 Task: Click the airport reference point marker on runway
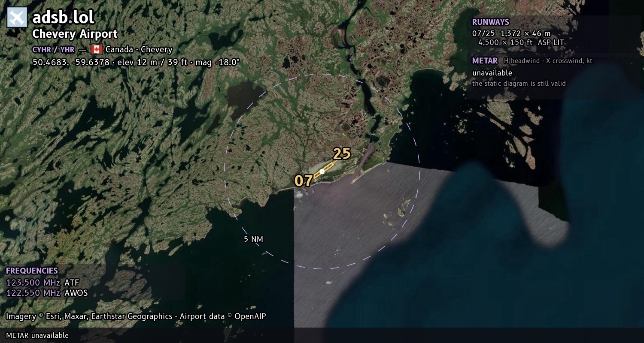pos(322,171)
